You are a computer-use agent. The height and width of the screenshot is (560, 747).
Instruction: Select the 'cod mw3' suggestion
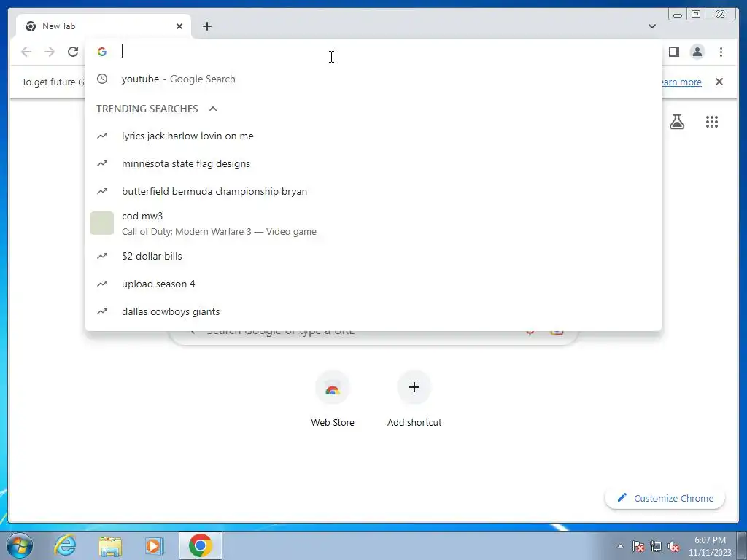click(x=373, y=223)
